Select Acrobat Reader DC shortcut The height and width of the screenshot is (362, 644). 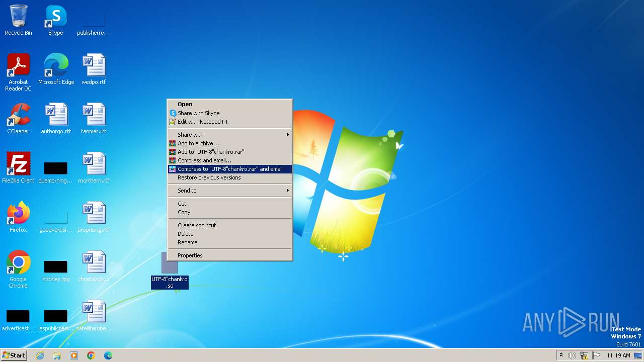click(x=18, y=72)
